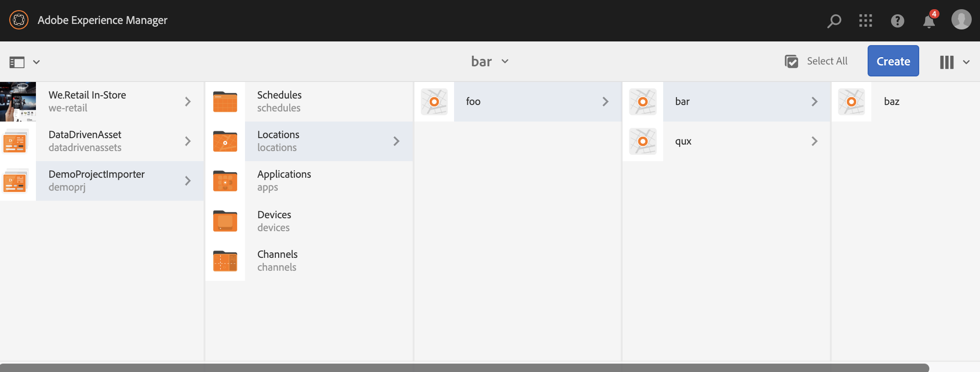
Task: Click the Channels folder icon
Action: [225, 261]
